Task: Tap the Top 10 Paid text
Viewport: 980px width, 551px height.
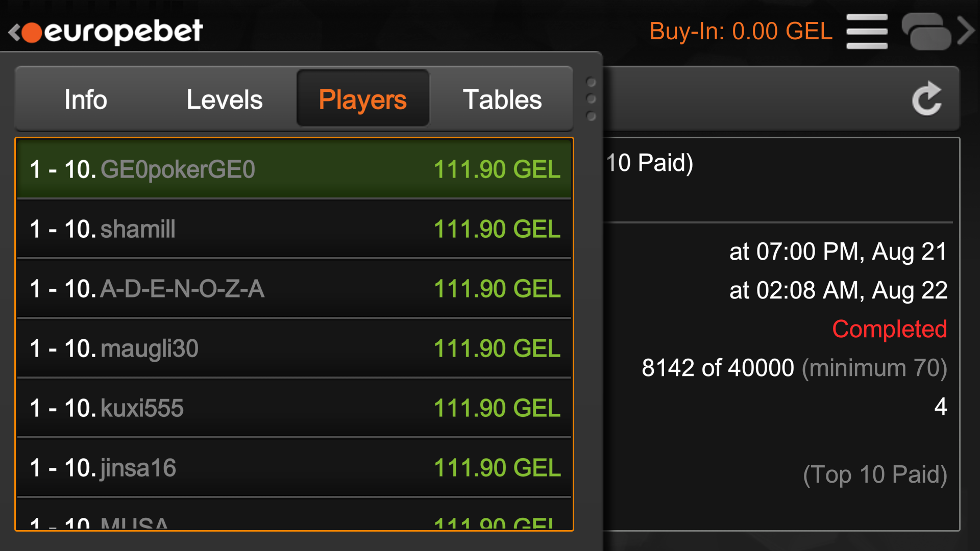Action: pyautogui.click(x=875, y=474)
